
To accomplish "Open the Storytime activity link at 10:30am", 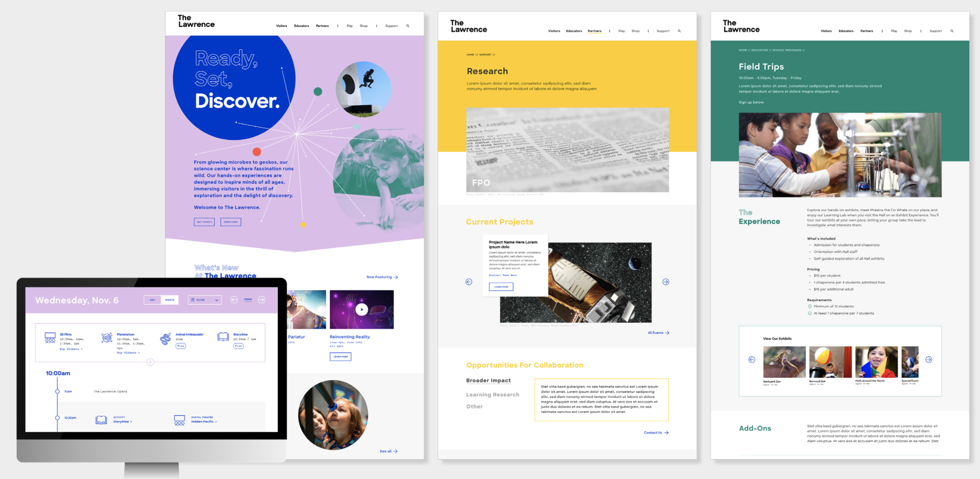I will (x=122, y=422).
